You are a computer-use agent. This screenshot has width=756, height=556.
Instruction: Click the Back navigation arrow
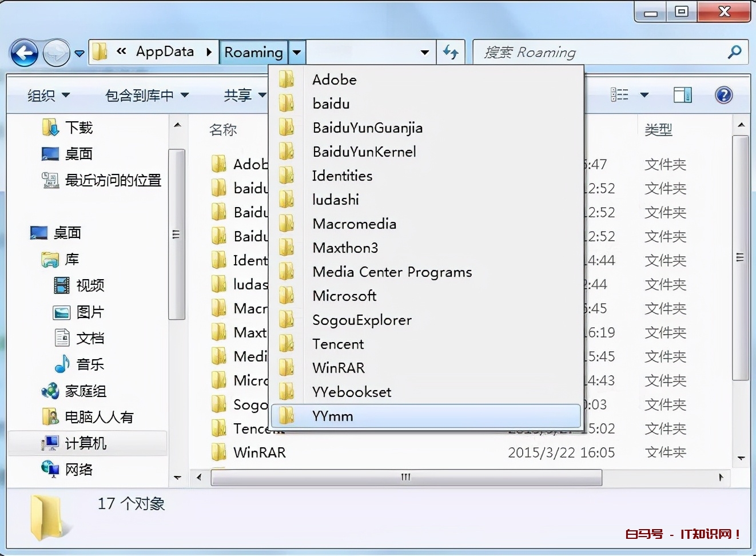pos(24,52)
